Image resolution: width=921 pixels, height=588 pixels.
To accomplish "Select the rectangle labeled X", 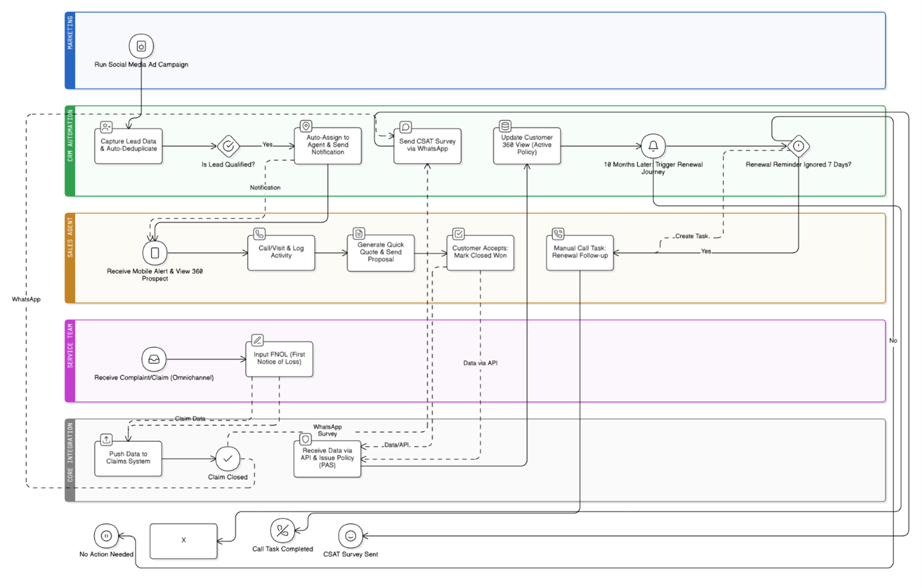I will pyautogui.click(x=183, y=541).
